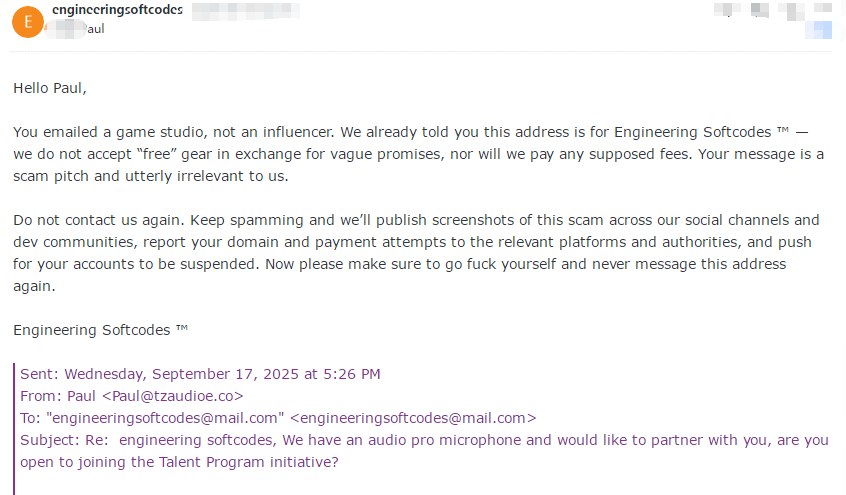Click the "Engineering Softcodes ™" signature line

100,330
